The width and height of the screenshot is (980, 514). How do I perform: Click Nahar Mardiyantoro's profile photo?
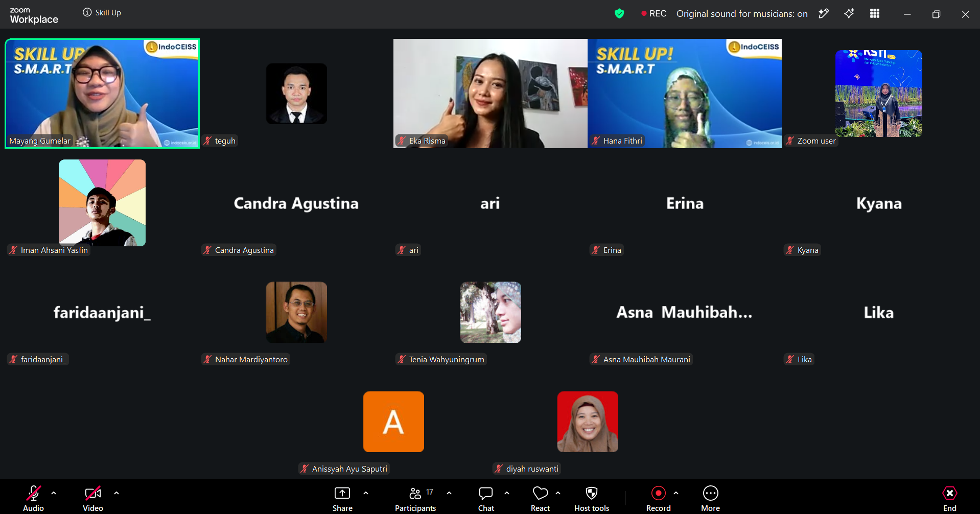click(x=296, y=312)
